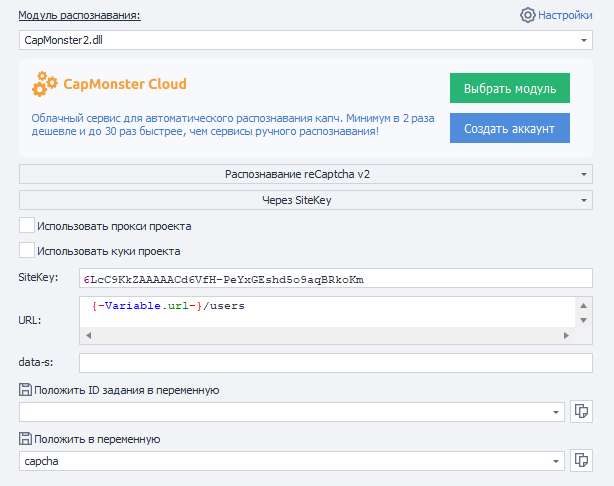
Task: Click the Положить в переменную label
Action: [98, 439]
